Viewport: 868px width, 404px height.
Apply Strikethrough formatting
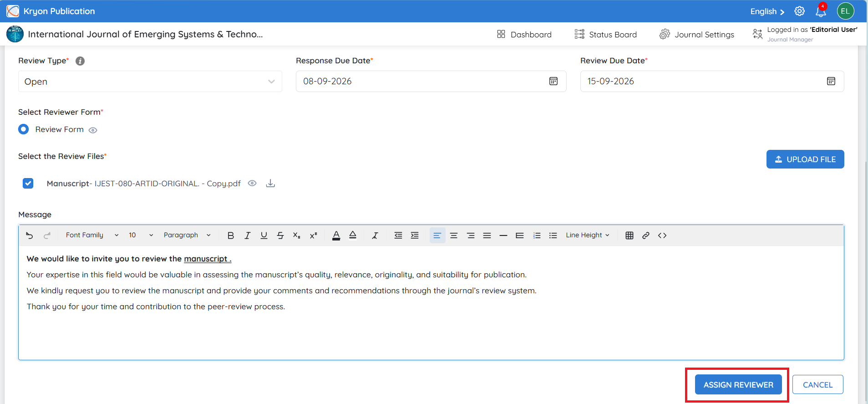pos(280,235)
